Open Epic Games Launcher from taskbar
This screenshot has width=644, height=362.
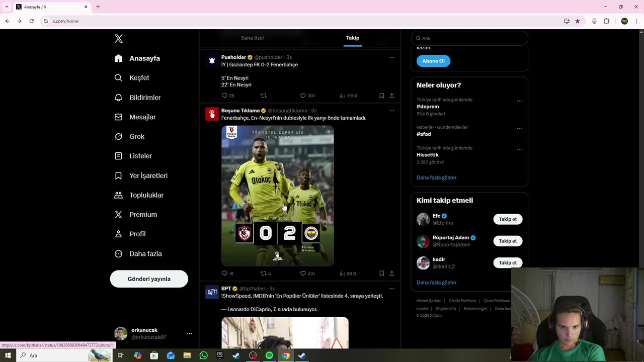coord(220,355)
